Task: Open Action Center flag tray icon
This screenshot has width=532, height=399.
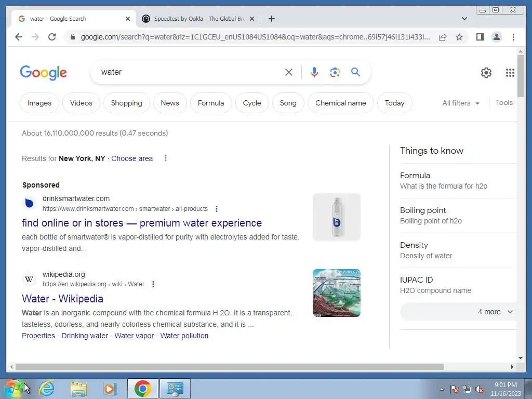Action: (x=455, y=390)
